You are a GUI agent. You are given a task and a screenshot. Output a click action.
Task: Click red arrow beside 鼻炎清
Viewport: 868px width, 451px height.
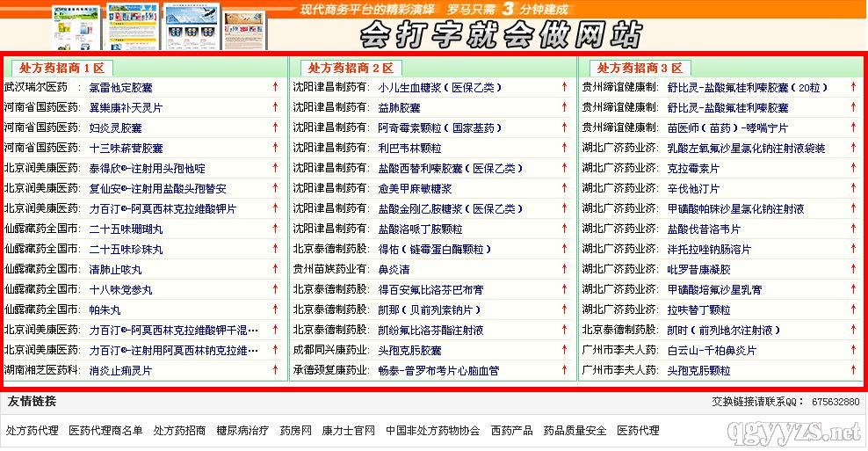coord(564,269)
